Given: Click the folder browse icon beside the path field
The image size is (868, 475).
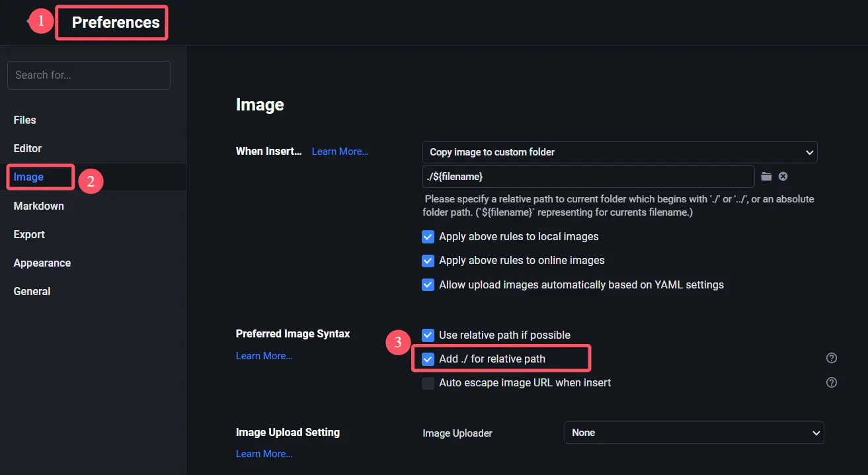Looking at the screenshot, I should pyautogui.click(x=766, y=177).
